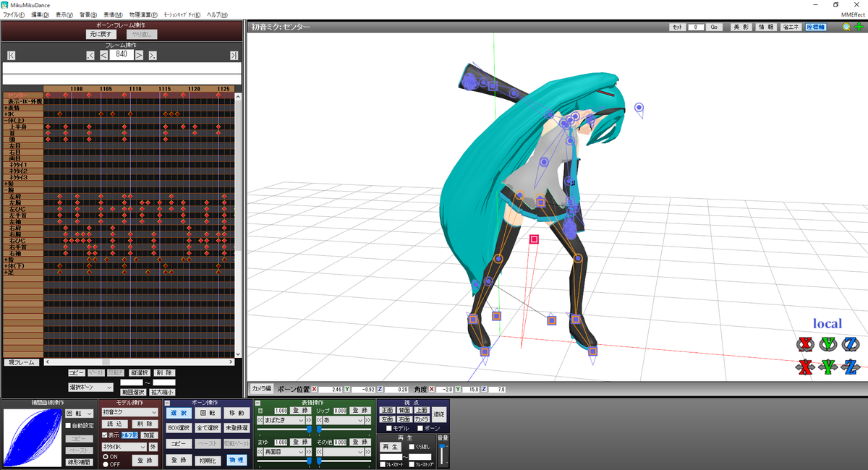868x470 pixels.
Task: Toggle the 表示 display checkbox
Action: click(x=104, y=435)
